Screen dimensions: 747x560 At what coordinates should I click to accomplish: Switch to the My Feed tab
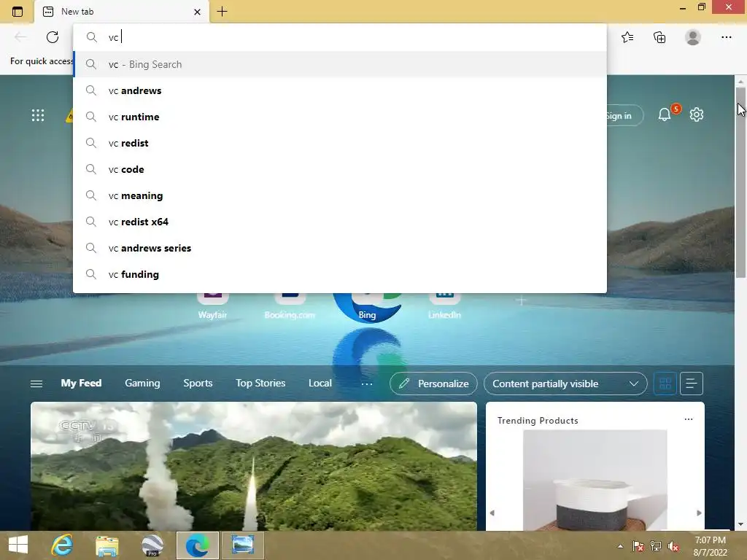pos(81,384)
